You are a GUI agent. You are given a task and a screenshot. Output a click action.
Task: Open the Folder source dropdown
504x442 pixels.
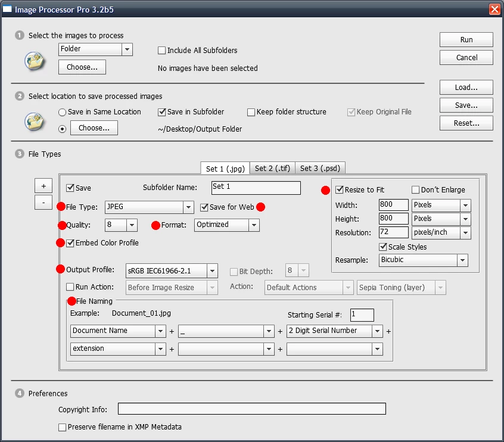tap(95, 49)
